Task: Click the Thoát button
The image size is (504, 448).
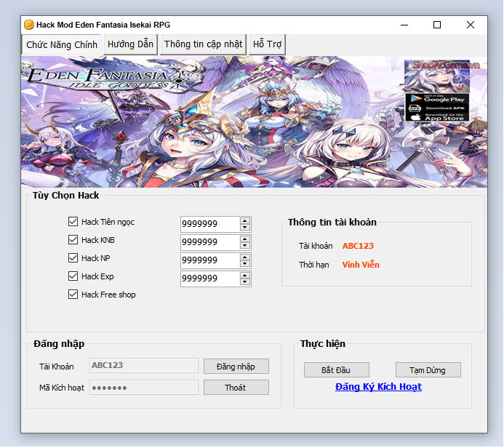Action: [x=236, y=388]
